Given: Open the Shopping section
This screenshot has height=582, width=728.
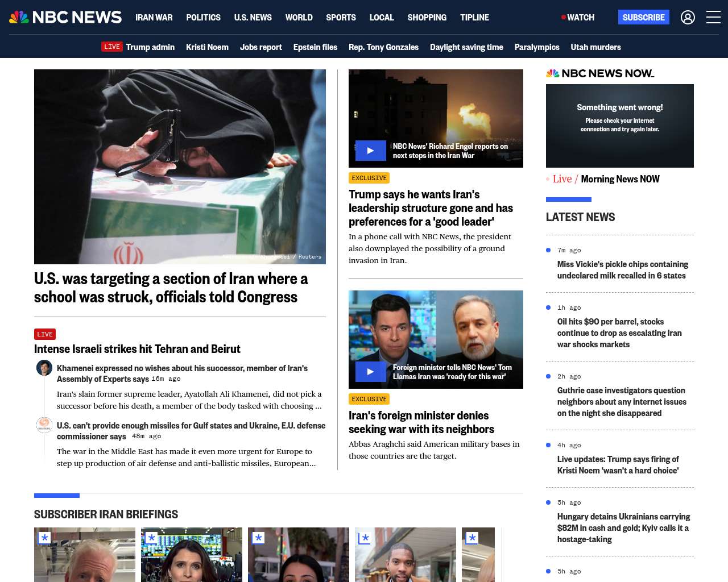Looking at the screenshot, I should click(x=427, y=17).
